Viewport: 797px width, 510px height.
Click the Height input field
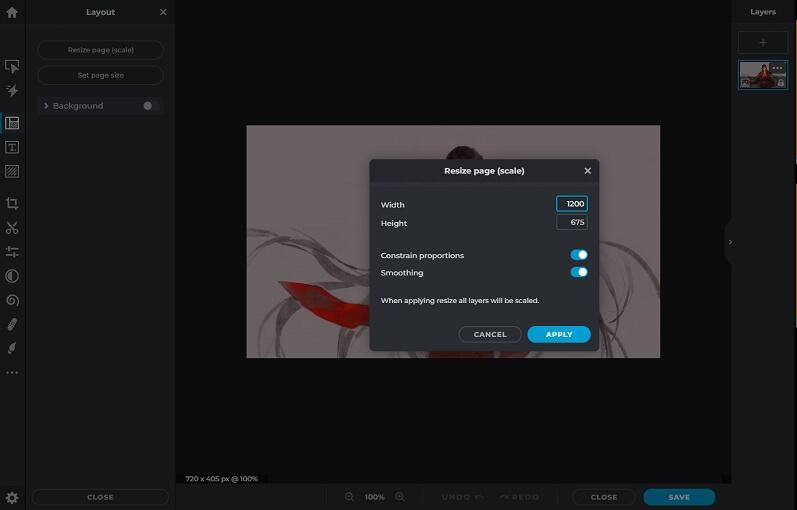coord(571,223)
